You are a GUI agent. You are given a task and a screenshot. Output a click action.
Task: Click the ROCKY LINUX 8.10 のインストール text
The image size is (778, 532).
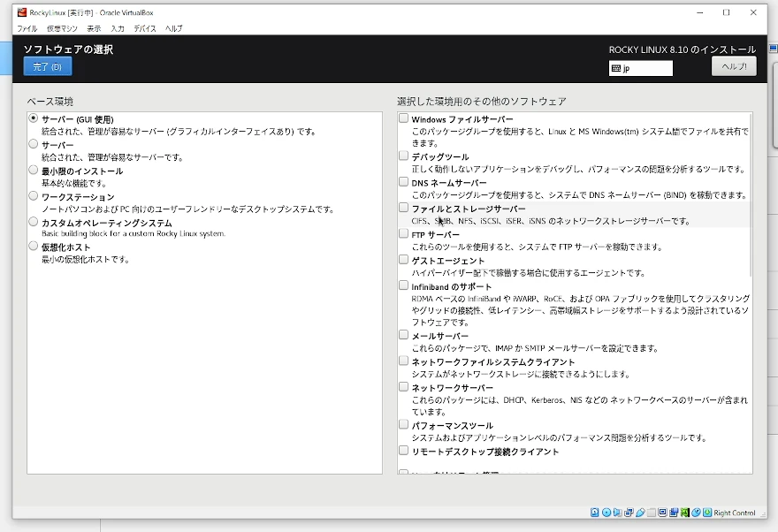point(683,49)
